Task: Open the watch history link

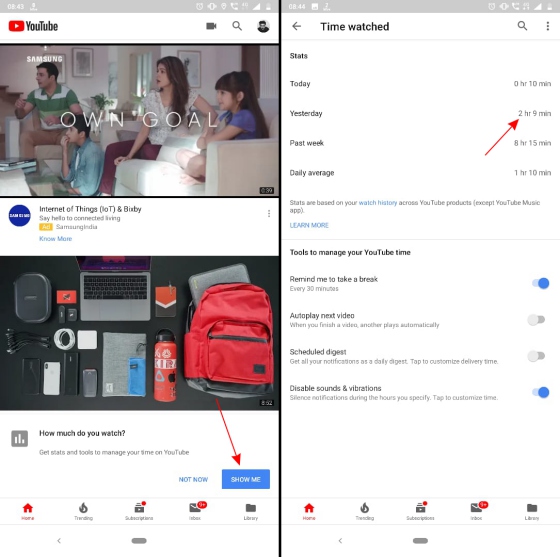Action: point(378,202)
